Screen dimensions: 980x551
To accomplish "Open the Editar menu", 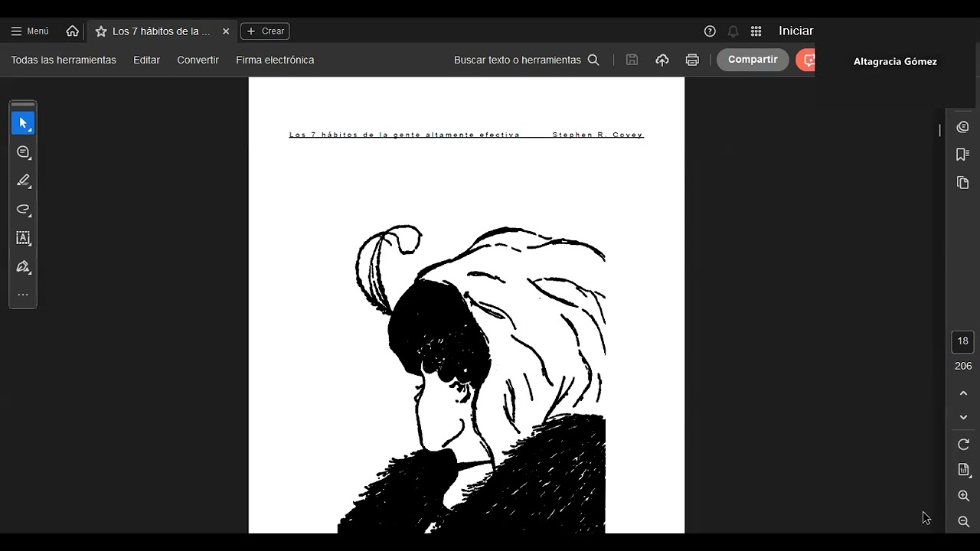I will [x=146, y=60].
